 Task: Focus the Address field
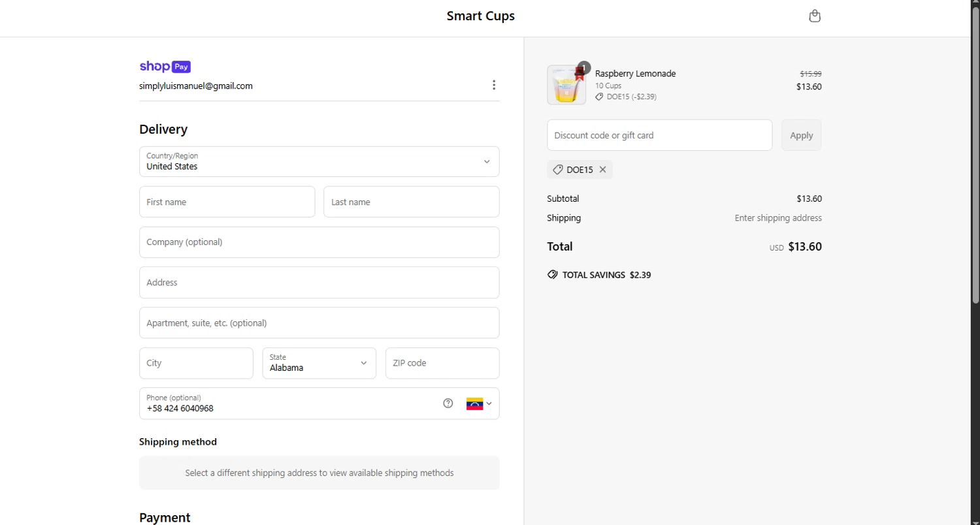point(319,283)
